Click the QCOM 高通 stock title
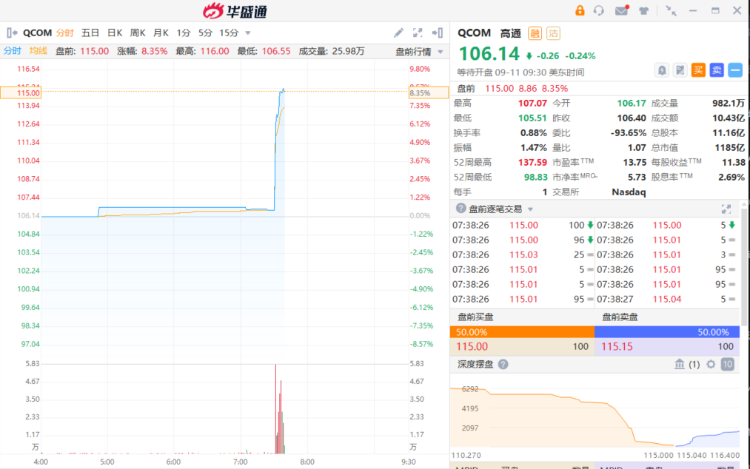The width and height of the screenshot is (750, 469). [x=489, y=33]
